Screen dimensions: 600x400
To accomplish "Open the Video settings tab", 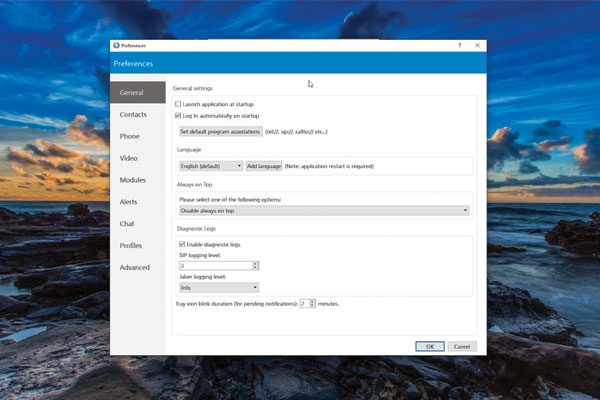I will pyautogui.click(x=138, y=158).
